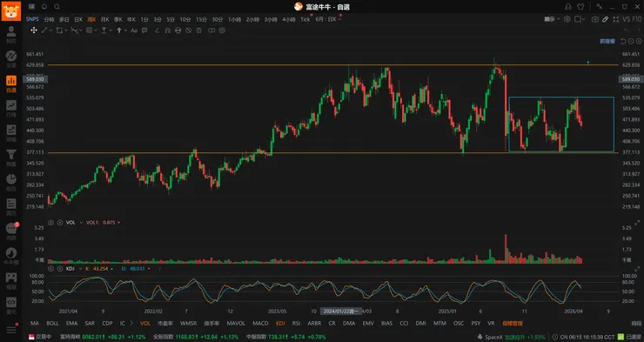644x342 pixels.
Task: Open the customer service headset icon
Action: tap(568, 7)
